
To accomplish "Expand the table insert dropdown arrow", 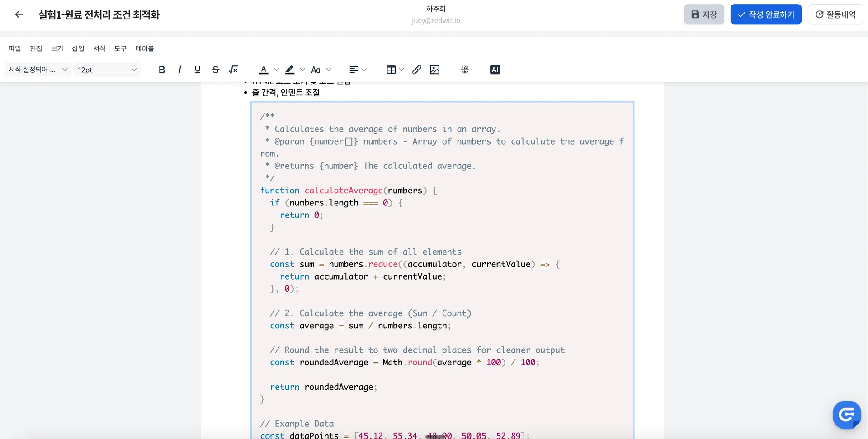I will click(x=401, y=70).
